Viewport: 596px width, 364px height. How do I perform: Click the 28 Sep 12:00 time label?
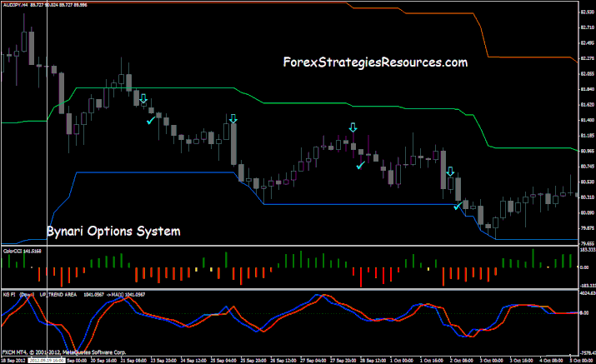[x=373, y=360]
